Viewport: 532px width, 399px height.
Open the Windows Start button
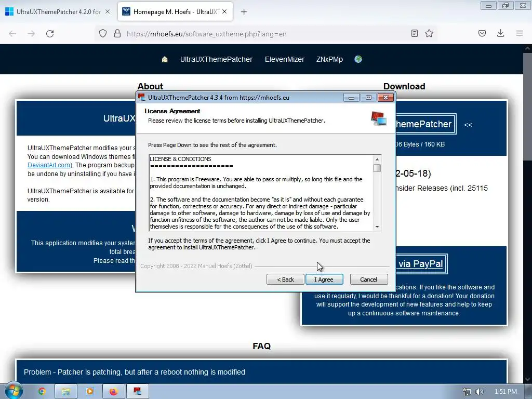[14, 391]
